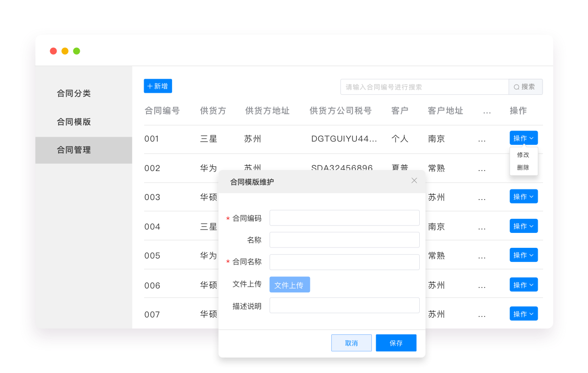
Task: Open the 操作 dropdown for row 001
Action: coord(524,138)
